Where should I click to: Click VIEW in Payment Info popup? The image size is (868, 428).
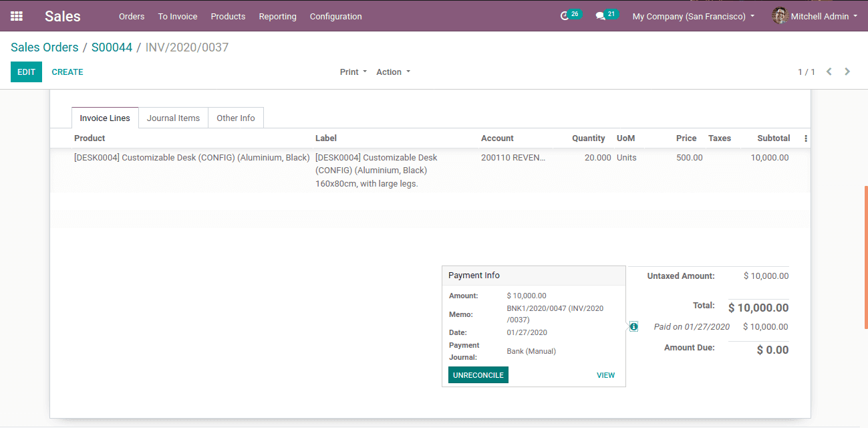click(x=605, y=375)
